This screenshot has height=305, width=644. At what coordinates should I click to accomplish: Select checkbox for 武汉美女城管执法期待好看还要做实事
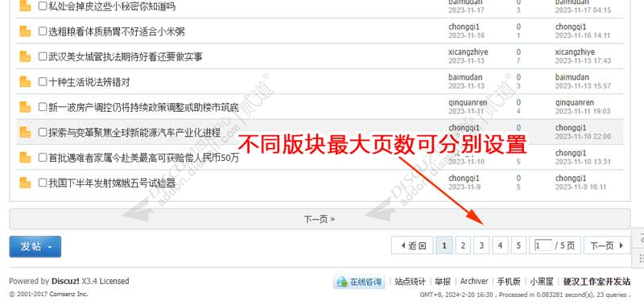coord(43,56)
